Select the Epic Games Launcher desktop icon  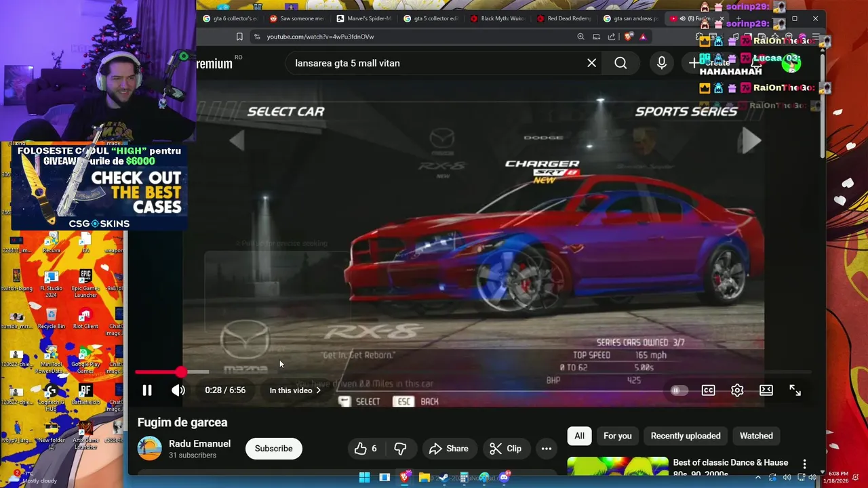85,283
